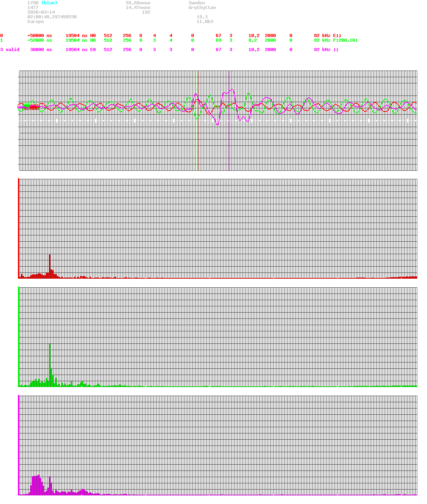
Task: Select the Gain column header
Action: point(254,31)
